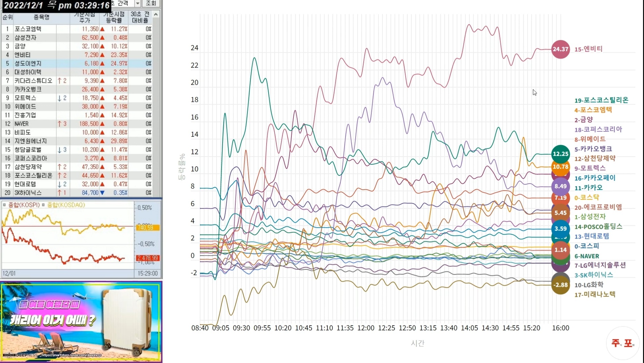Click the 8.49 purple value bubble

(x=560, y=186)
